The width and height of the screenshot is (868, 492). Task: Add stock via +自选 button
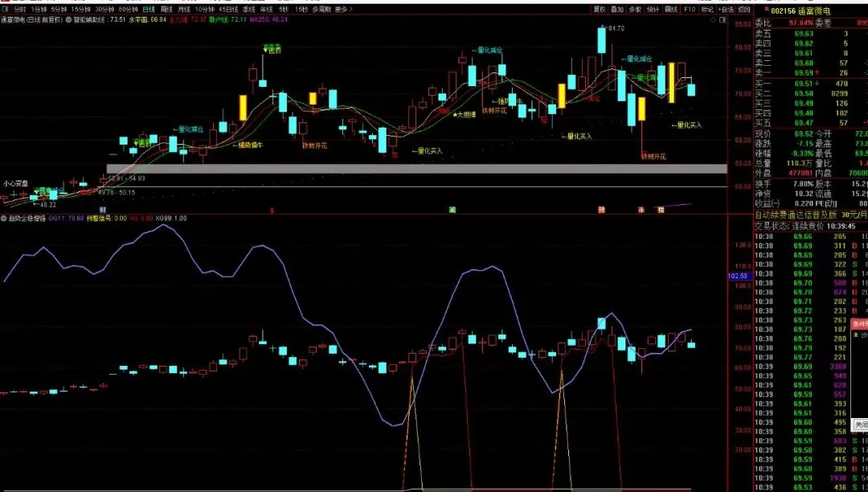pyautogui.click(x=726, y=10)
